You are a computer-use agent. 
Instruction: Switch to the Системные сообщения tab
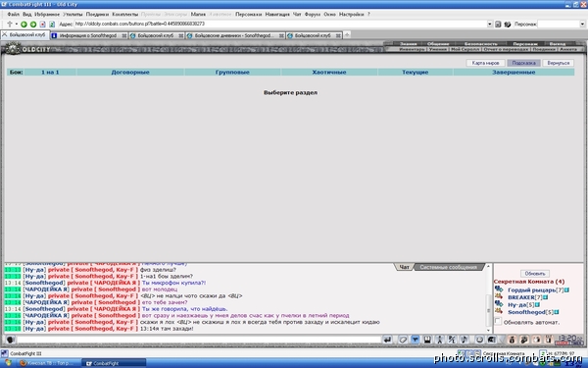(448, 267)
